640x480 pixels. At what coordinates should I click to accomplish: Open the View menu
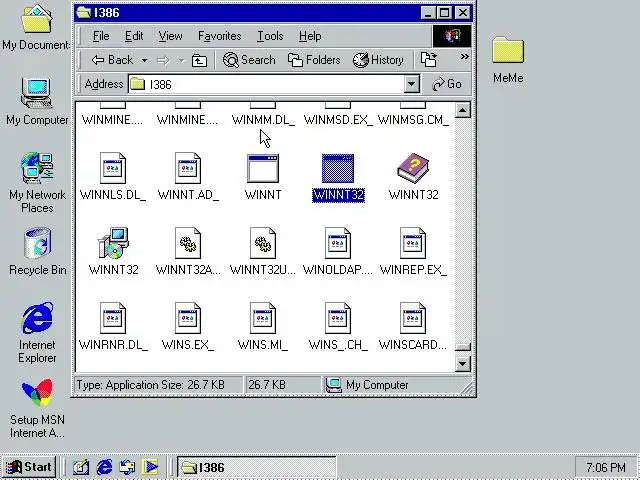170,36
